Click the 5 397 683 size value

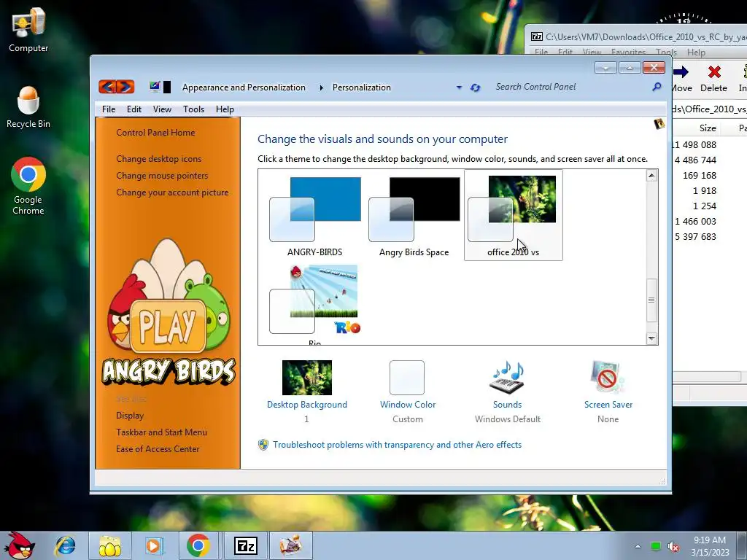695,237
